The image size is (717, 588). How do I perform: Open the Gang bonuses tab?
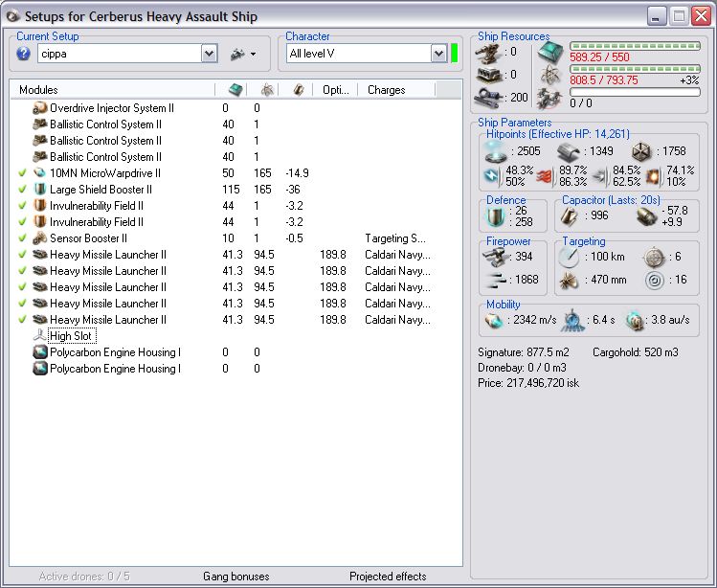(235, 577)
